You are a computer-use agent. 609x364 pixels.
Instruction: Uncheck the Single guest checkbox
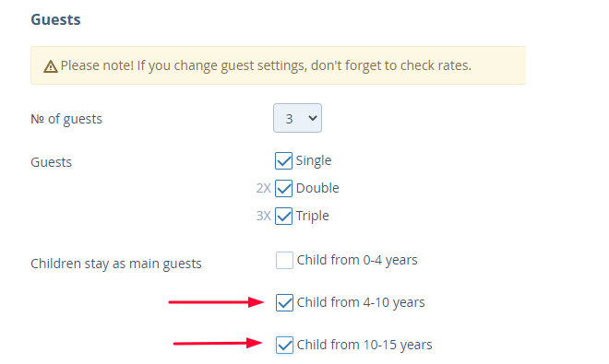tap(283, 160)
